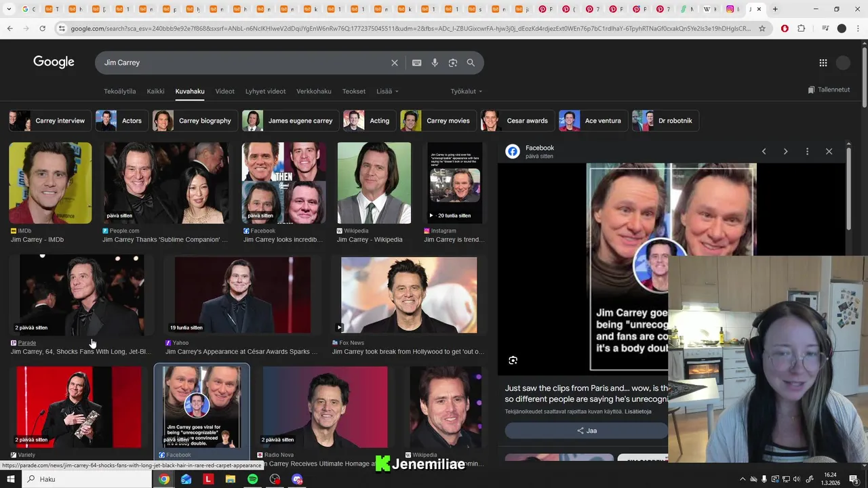The height and width of the screenshot is (488, 868).
Task: Filter by Cesar awards chip
Action: tap(517, 121)
